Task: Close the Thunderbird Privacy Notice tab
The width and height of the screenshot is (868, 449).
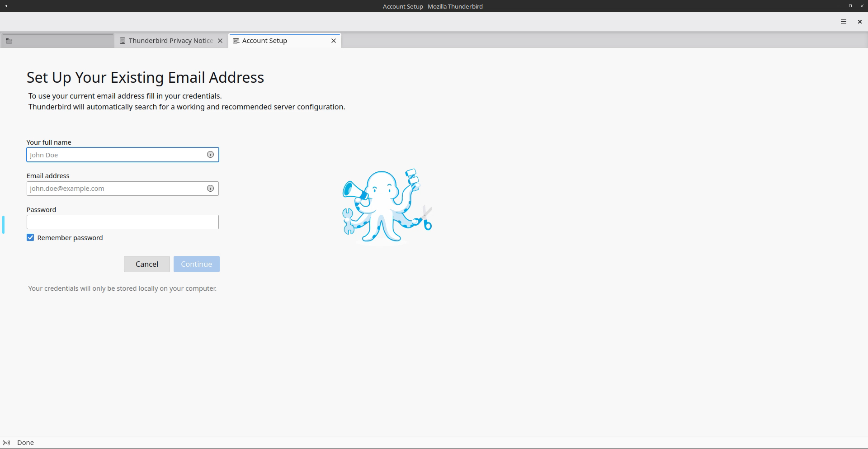Action: (220, 41)
